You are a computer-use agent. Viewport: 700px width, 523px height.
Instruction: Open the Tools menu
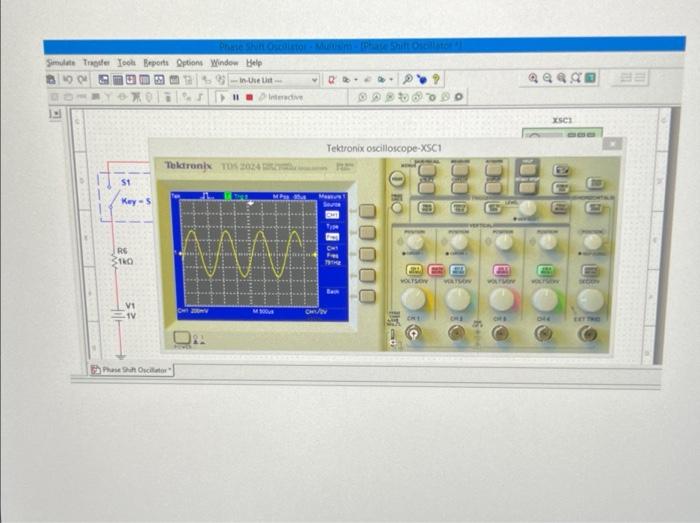click(126, 62)
